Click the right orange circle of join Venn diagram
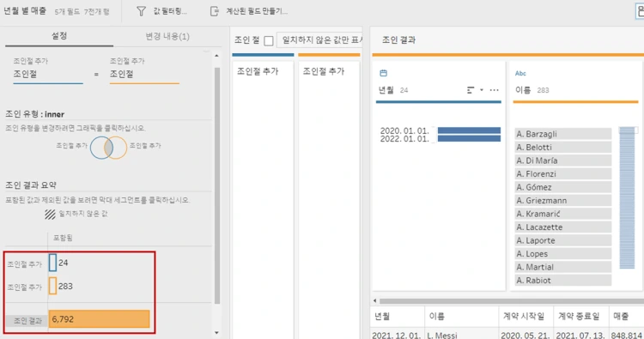Screen dimensions: 644x339 pyautogui.click(x=119, y=148)
